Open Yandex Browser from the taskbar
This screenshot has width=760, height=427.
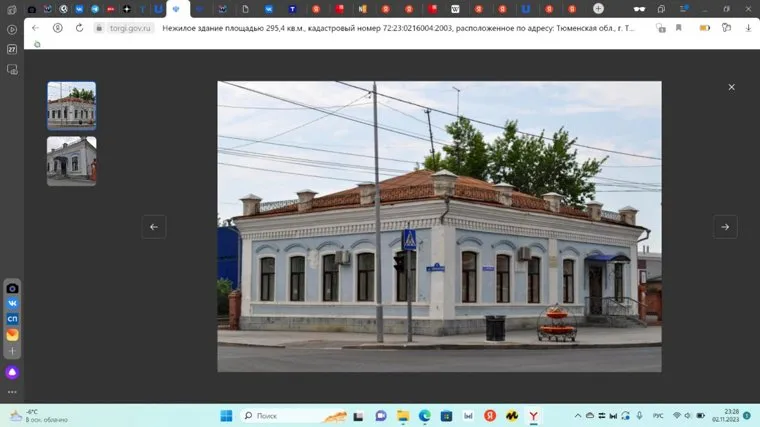(x=534, y=415)
